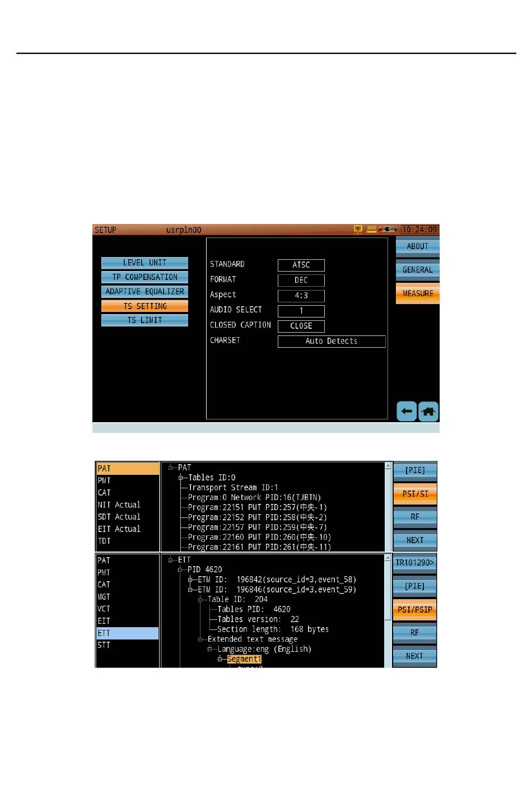
Task: Select PMT in upper table list
Action: point(128,480)
